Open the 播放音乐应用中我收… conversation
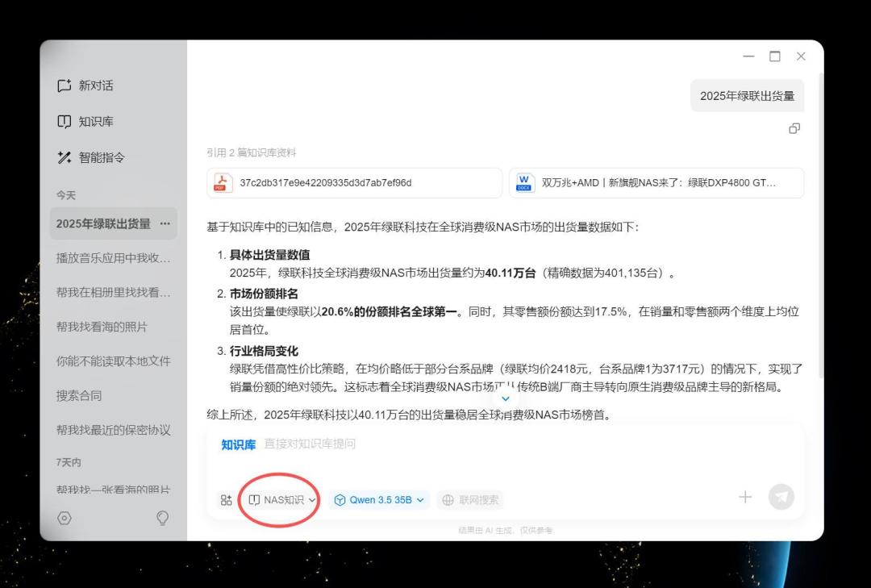Screen dimensions: 871x588 (x=114, y=258)
